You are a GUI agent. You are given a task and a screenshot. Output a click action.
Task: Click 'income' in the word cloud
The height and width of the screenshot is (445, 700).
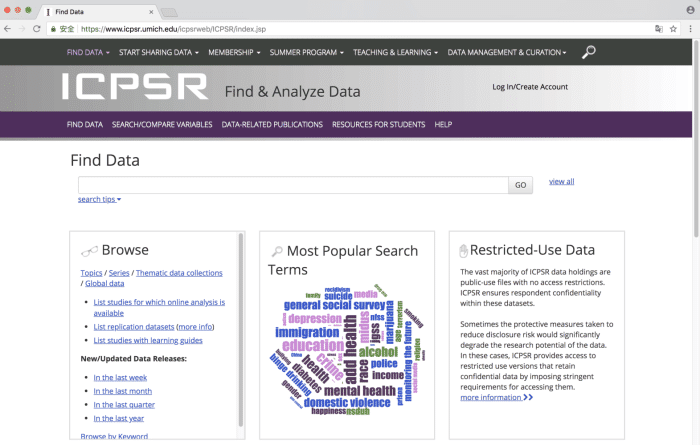point(388,375)
